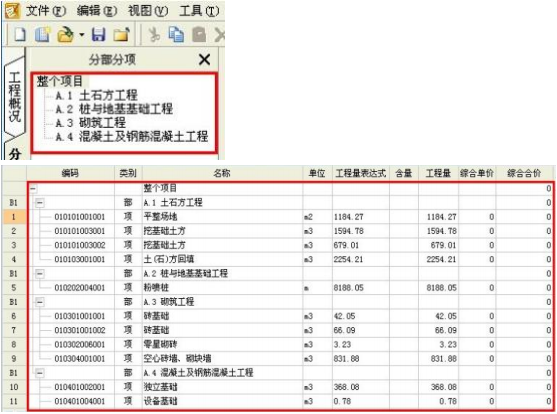Screen dimensions: 557x414
Task: Collapse the A.1 土石方工程 section
Action: coord(40,203)
